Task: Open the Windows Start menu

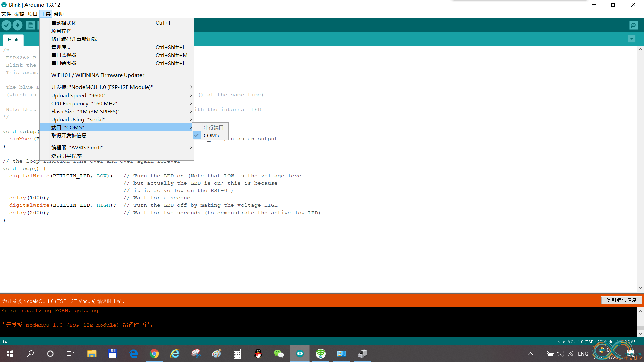Action: [x=10, y=354]
